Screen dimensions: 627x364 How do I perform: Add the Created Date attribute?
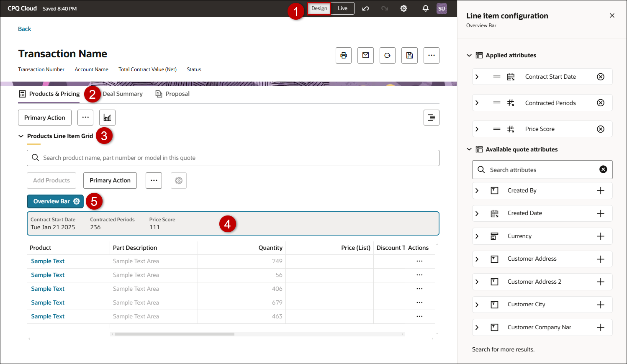601,213
